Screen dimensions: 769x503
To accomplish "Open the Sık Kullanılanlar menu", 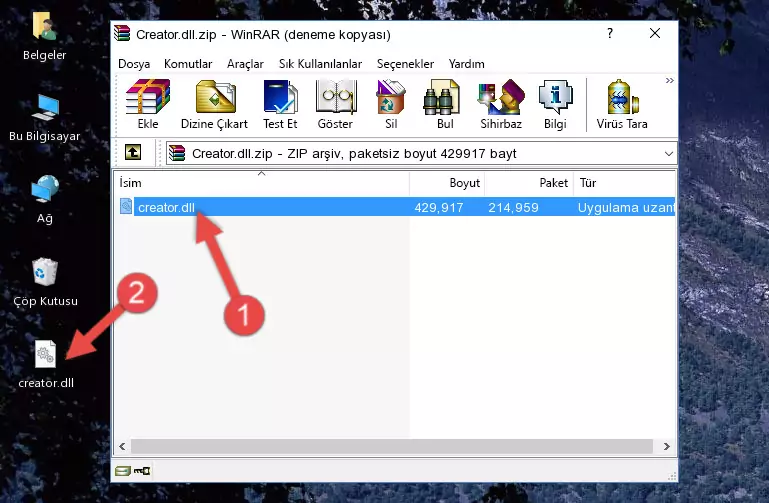I will point(320,64).
